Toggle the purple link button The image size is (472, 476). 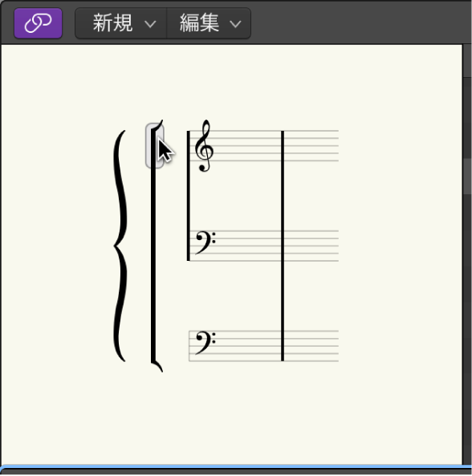[x=39, y=23]
